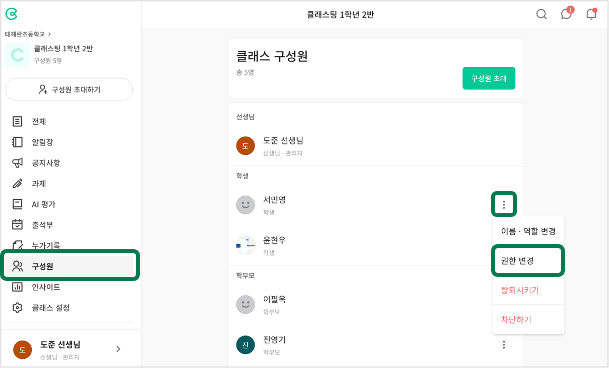Viewport: 609px width, 368px height.
Task: Open 인사이드 chart item
Action: pyautogui.click(x=36, y=287)
